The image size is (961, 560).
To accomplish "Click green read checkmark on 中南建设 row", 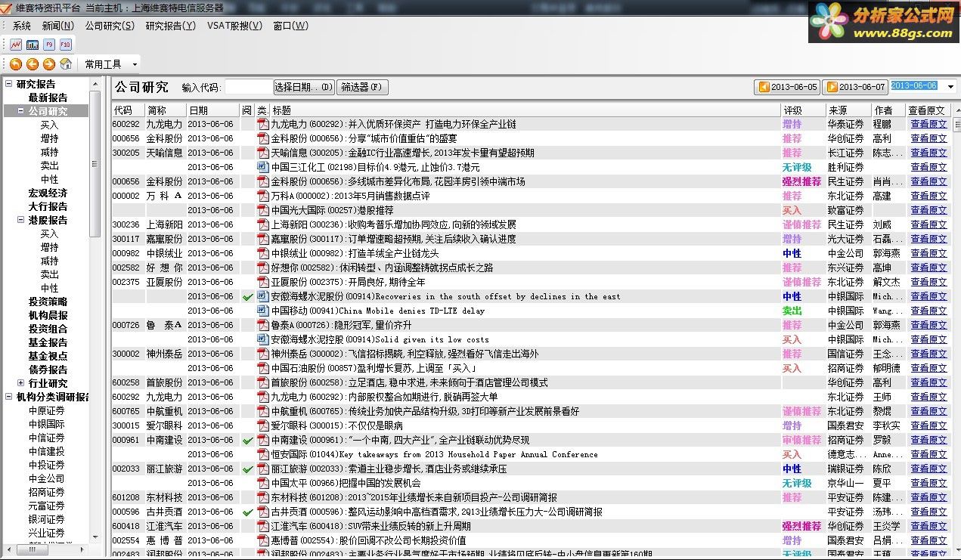I will [247, 440].
